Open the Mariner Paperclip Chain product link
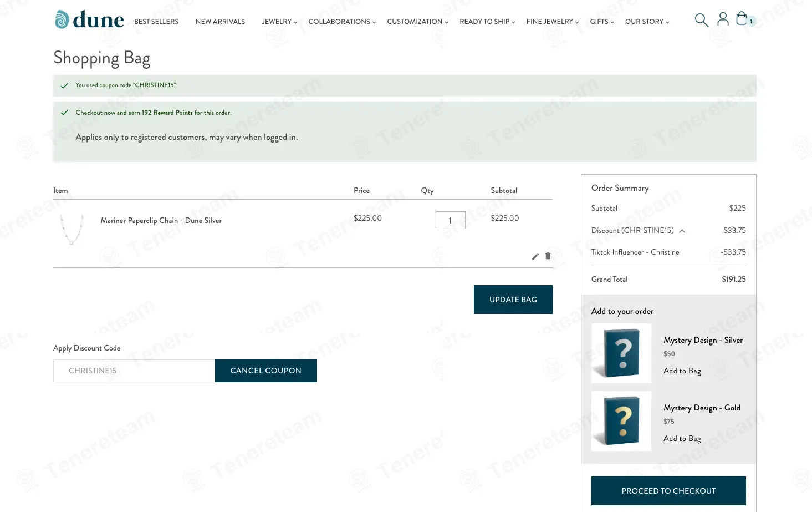This screenshot has width=812, height=512. pyautogui.click(x=161, y=221)
